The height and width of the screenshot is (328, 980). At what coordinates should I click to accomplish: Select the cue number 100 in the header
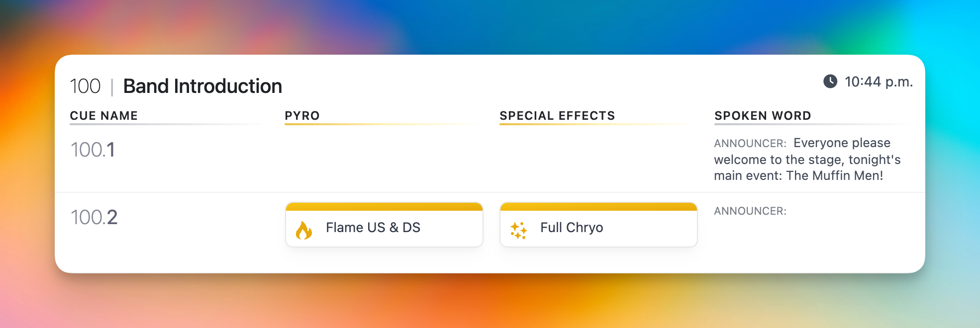click(x=85, y=86)
